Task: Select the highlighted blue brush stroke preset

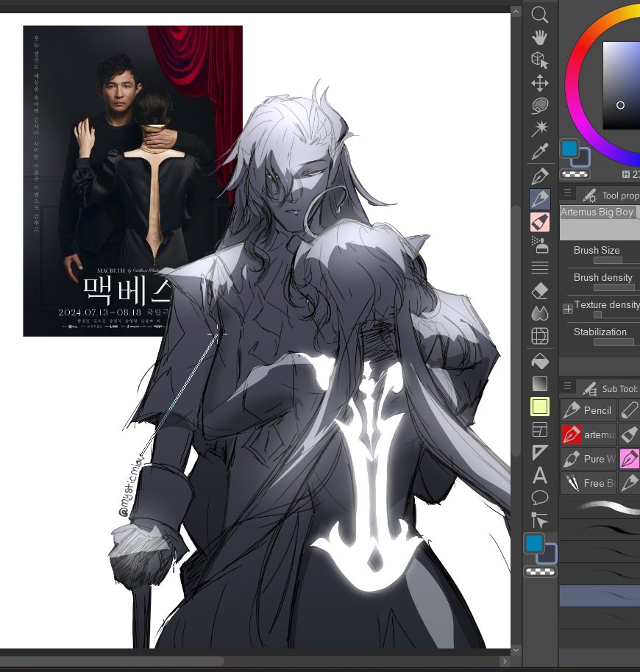Action: pos(600,596)
